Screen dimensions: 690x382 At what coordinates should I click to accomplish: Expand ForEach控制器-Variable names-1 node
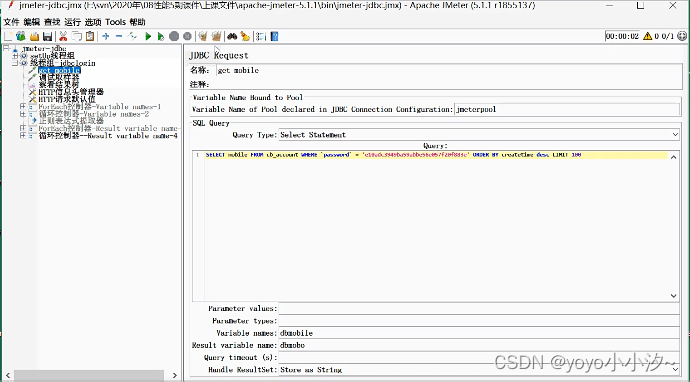[22, 107]
